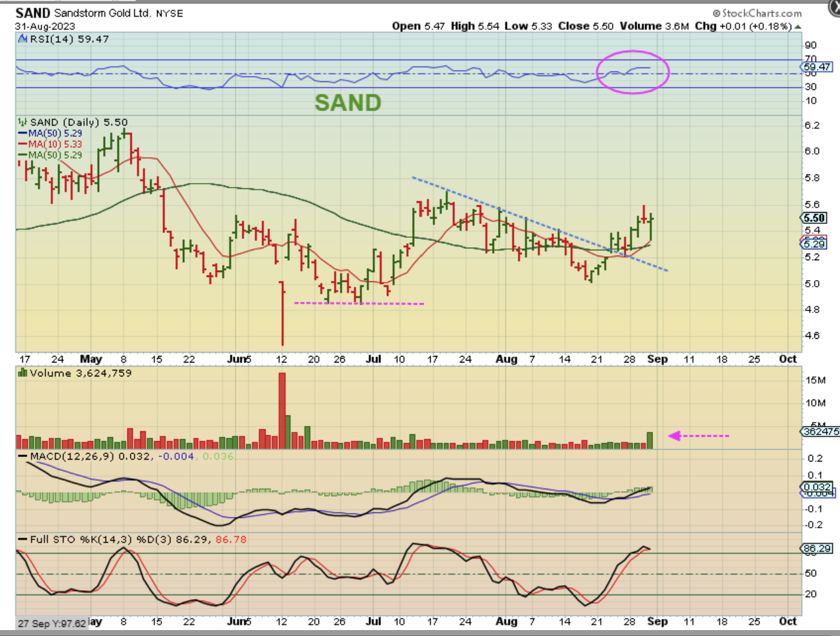Click the 10M label on the volume axis
The image size is (840, 636).
[x=816, y=403]
